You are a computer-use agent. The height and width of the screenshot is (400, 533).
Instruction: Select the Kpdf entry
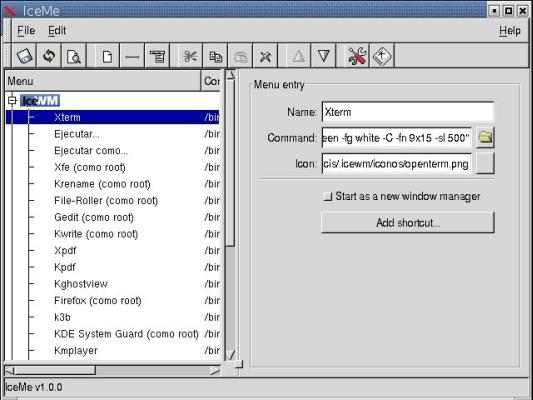click(x=112, y=267)
